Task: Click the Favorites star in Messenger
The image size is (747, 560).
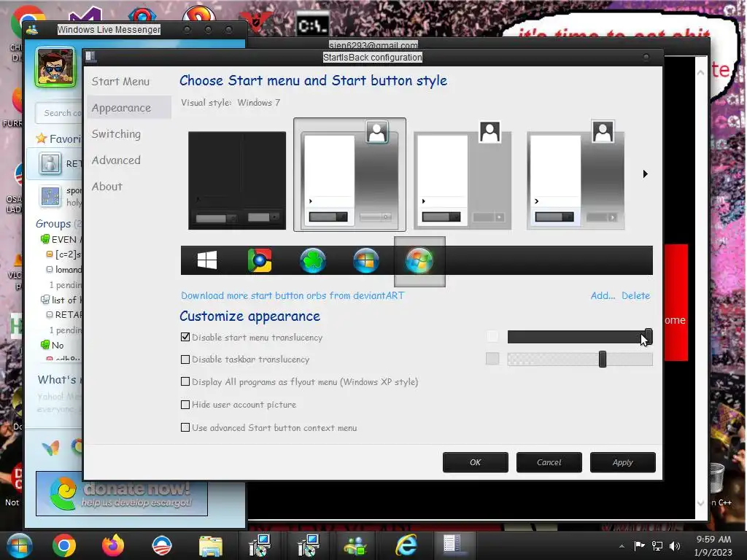Action: coord(42,139)
